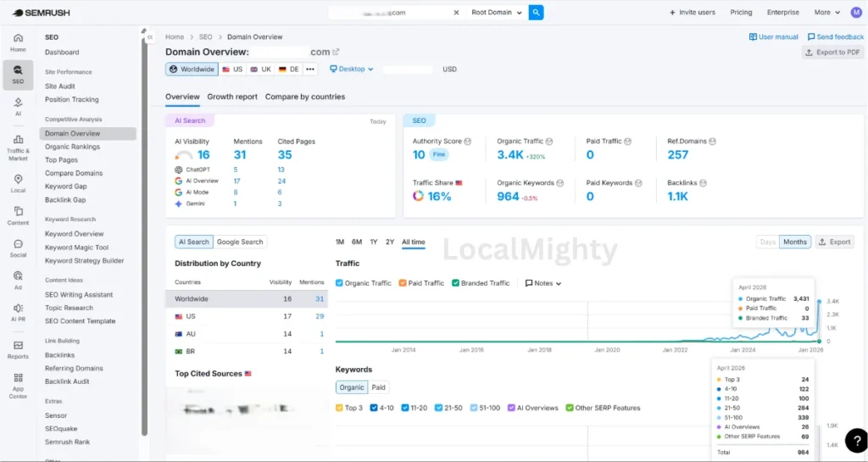Click Export to PDF button
This screenshot has height=462, width=868.
click(x=832, y=52)
